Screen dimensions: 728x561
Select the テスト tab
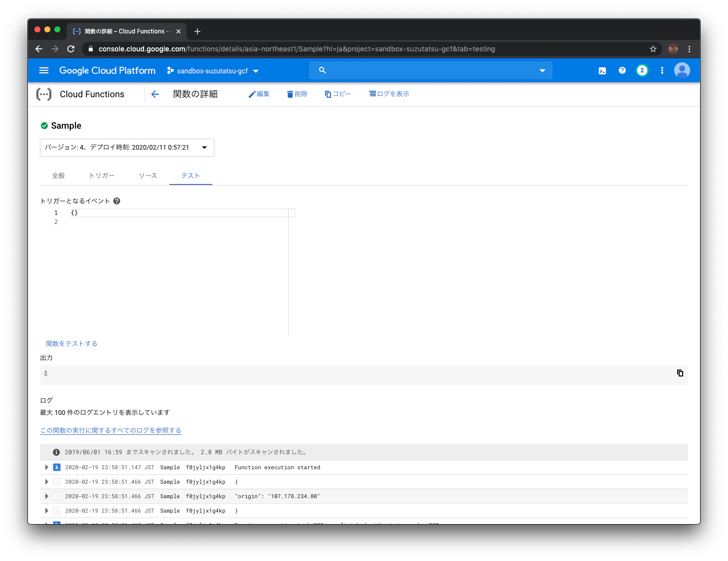coord(190,176)
